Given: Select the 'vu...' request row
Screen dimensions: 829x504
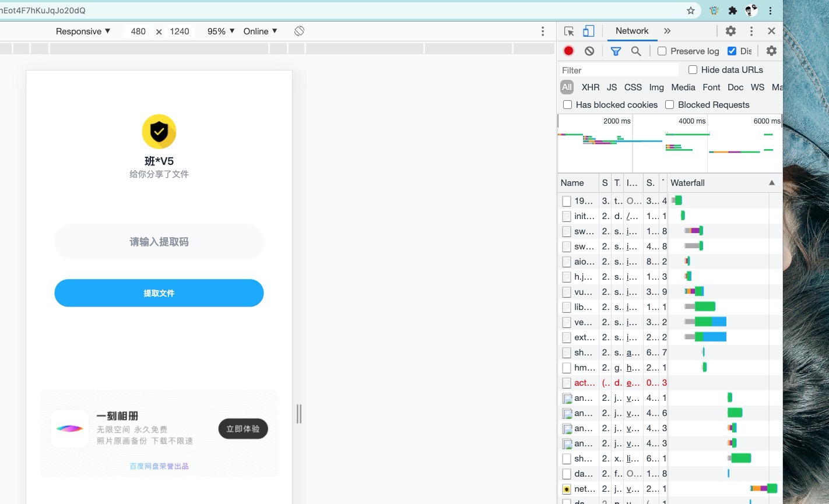Looking at the screenshot, I should (x=670, y=292).
